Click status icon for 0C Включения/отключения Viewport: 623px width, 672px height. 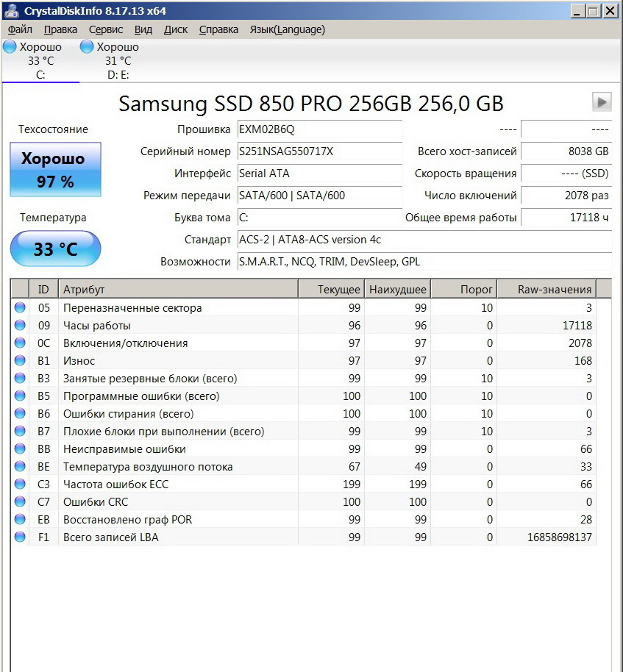(20, 343)
